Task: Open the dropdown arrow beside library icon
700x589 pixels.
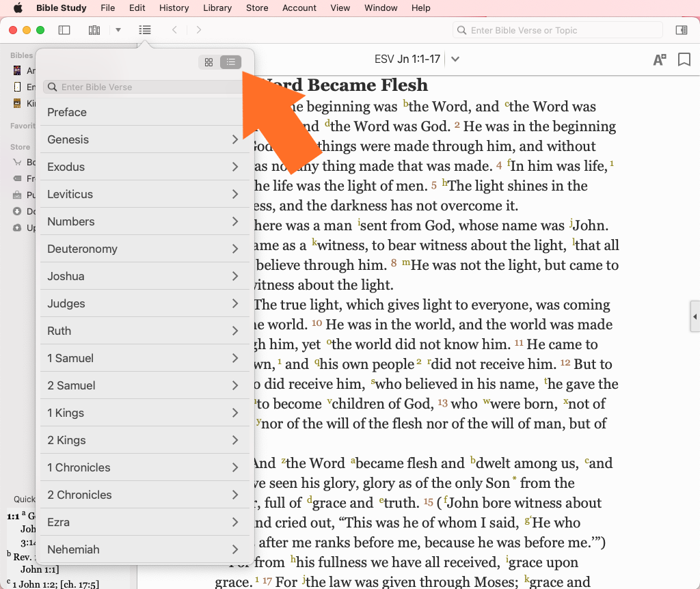Action: click(118, 30)
